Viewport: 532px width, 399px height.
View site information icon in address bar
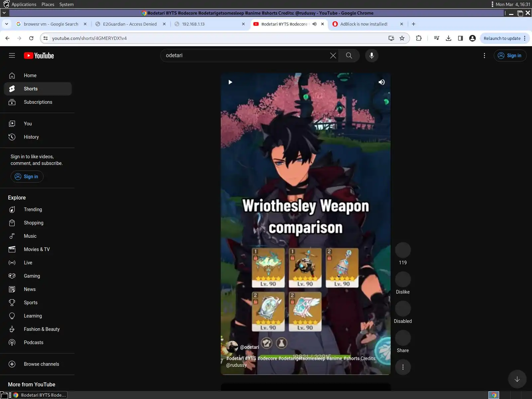(x=46, y=38)
